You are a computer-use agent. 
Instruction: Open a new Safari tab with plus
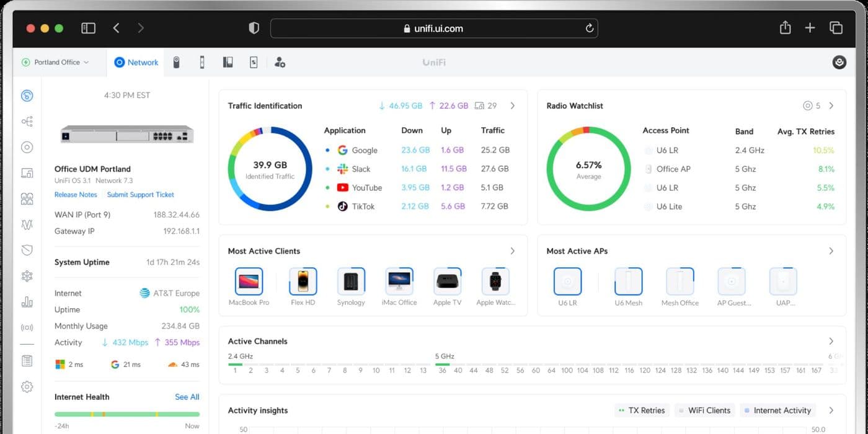click(x=810, y=28)
